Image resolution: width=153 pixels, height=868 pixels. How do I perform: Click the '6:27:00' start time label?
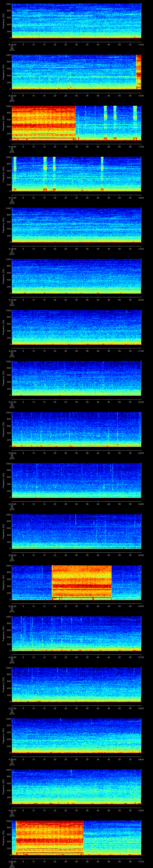point(12,708)
